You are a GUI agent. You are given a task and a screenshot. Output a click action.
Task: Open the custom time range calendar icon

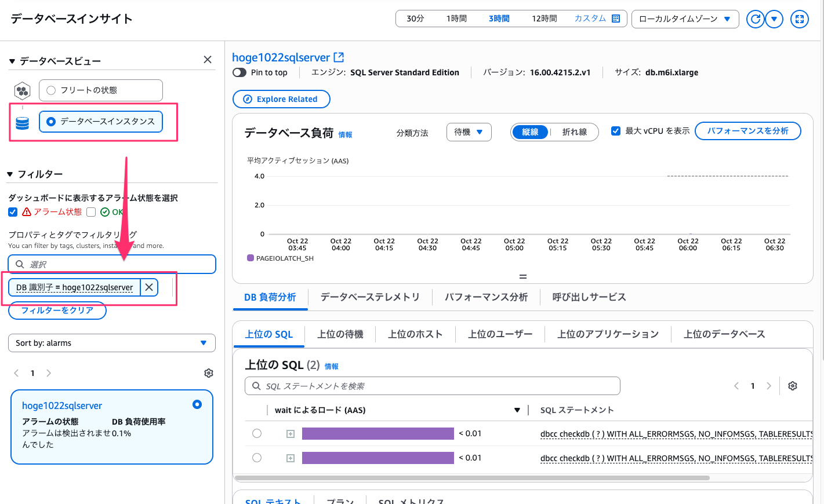pyautogui.click(x=616, y=19)
